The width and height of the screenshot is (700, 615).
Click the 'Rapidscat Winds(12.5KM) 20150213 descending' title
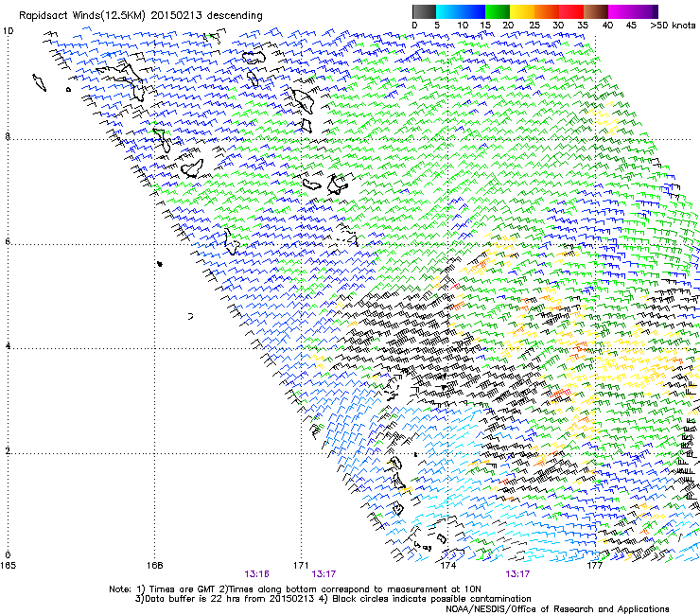point(141,16)
